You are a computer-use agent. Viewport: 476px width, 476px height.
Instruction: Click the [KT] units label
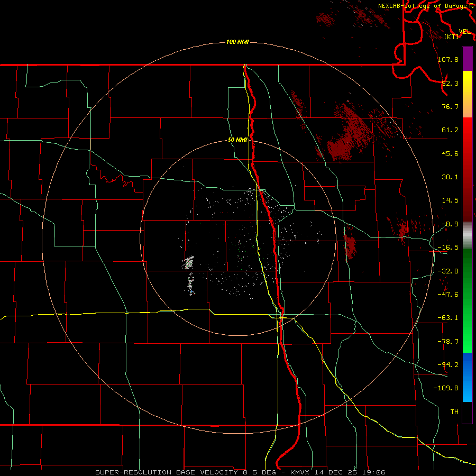(x=452, y=36)
